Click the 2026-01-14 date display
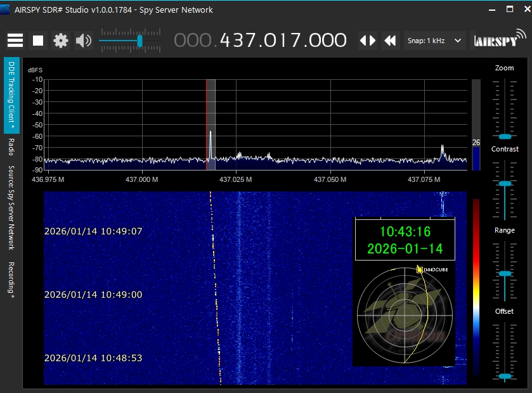The height and width of the screenshot is (393, 532). pyautogui.click(x=405, y=249)
